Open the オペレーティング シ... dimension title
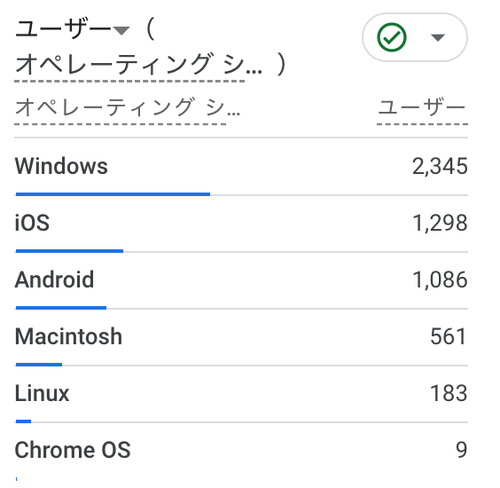The image size is (500, 488). (139, 64)
